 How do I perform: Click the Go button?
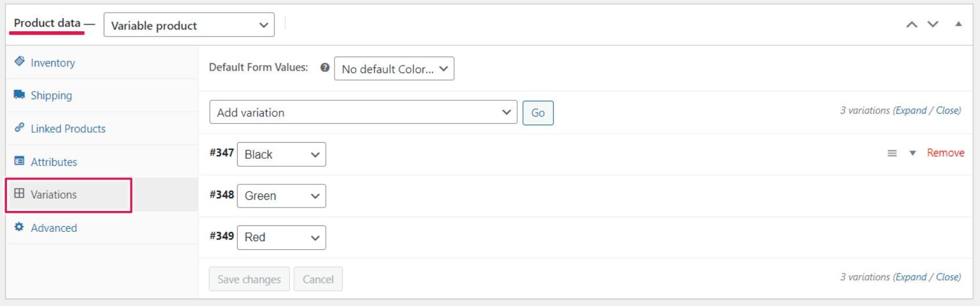point(538,112)
